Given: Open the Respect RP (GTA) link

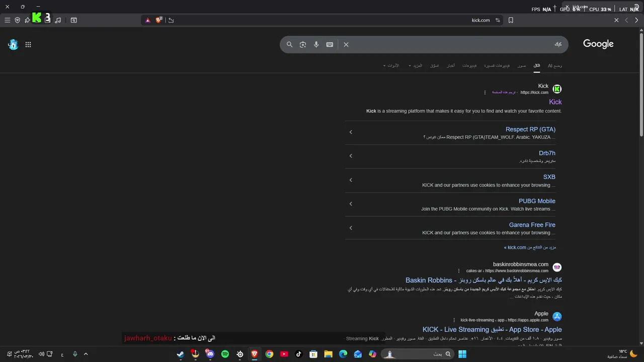Looking at the screenshot, I should [530, 129].
